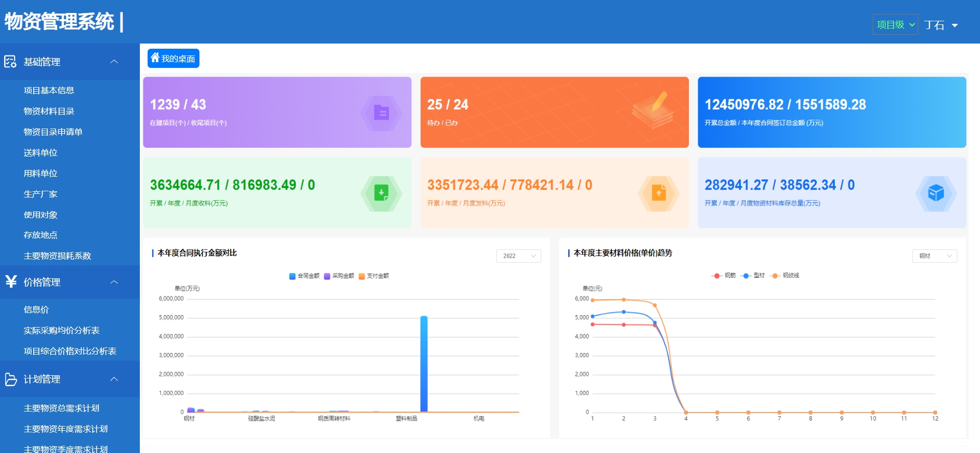Click the 价格管理 yen icon
The image size is (980, 453).
[x=11, y=281]
